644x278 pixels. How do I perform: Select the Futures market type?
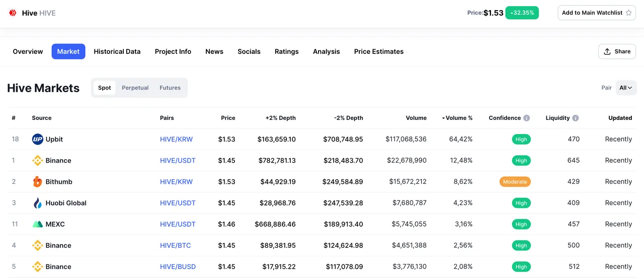tap(170, 88)
